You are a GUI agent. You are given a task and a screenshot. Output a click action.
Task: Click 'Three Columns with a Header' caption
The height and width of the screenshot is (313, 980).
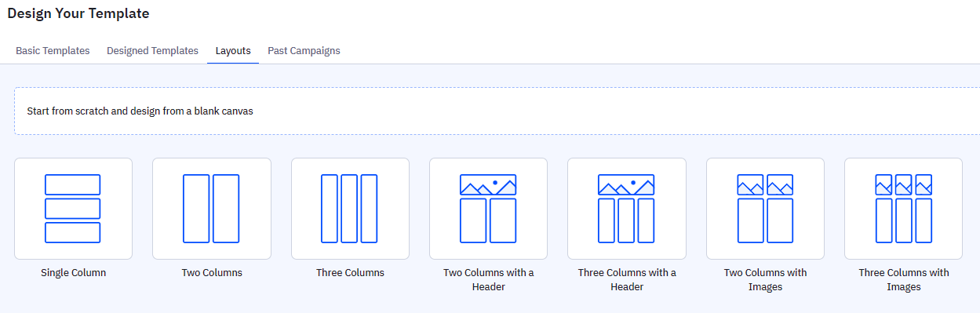click(627, 280)
